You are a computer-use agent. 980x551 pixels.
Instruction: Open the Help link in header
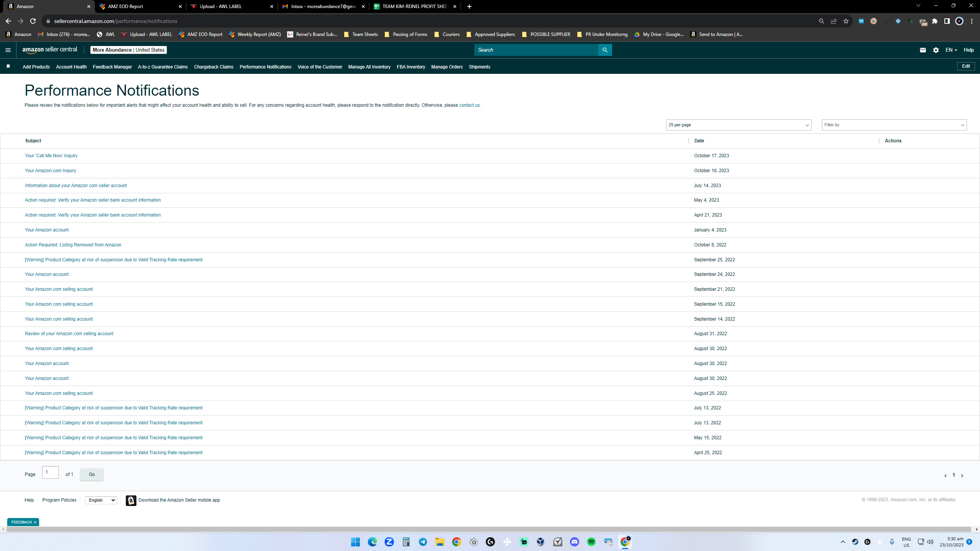[x=969, y=50]
